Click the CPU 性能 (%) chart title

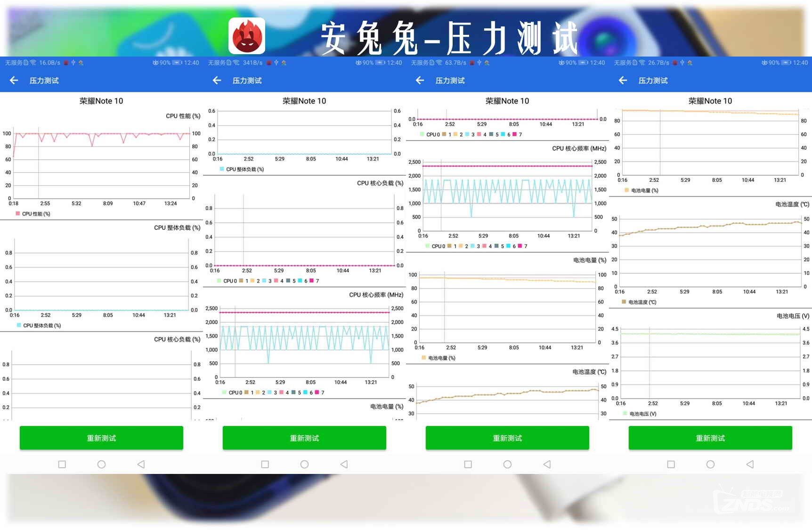(x=183, y=116)
